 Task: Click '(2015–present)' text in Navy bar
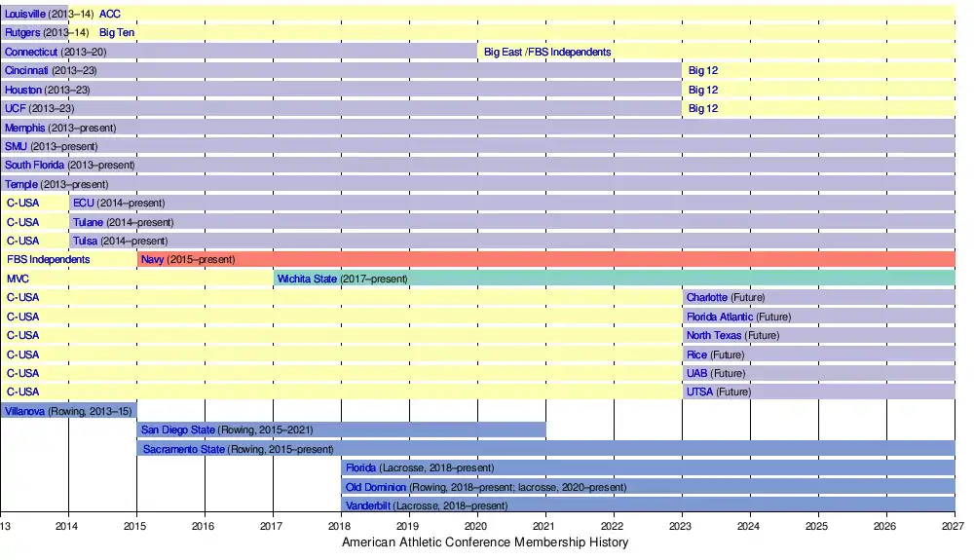pos(201,259)
